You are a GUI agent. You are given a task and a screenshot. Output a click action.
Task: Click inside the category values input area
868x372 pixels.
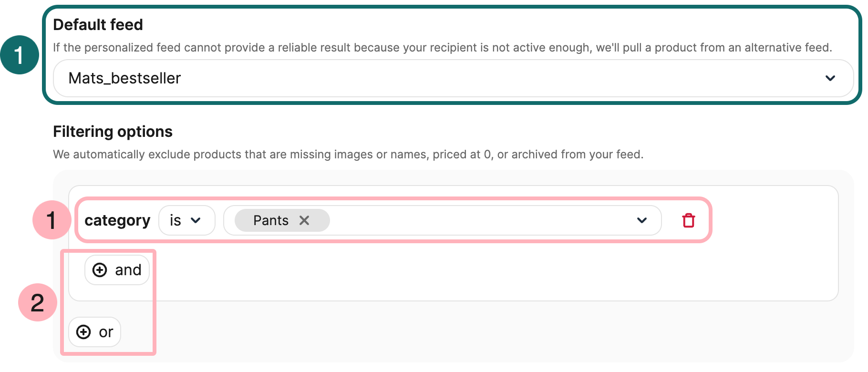477,220
